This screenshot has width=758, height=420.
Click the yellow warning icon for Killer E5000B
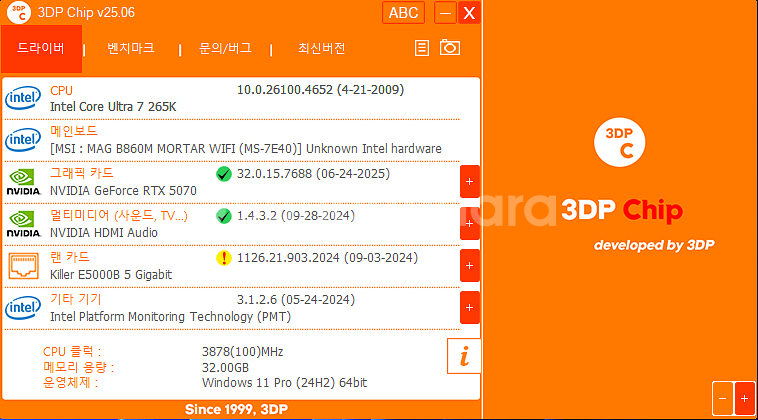click(x=223, y=258)
